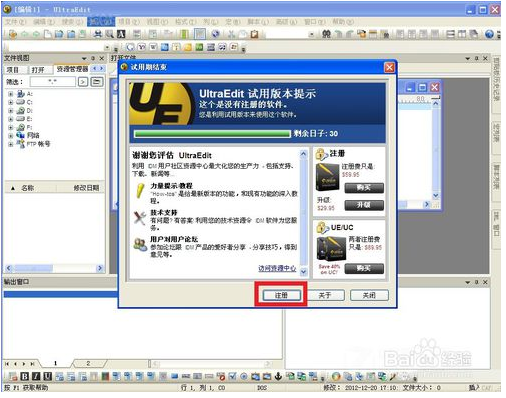Screen dimensions: 506x398
Task: Select the 资源管理器 tab
Action: coord(72,69)
